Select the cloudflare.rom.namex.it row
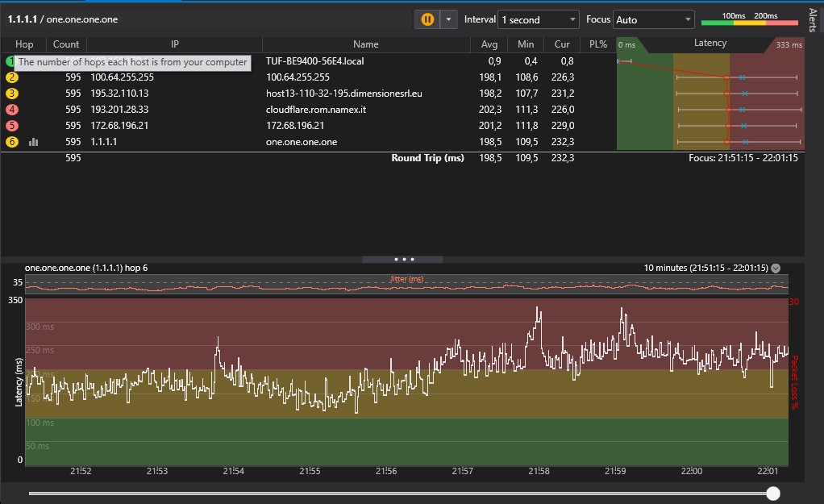Screen dimensions: 824x504 click(x=316, y=110)
